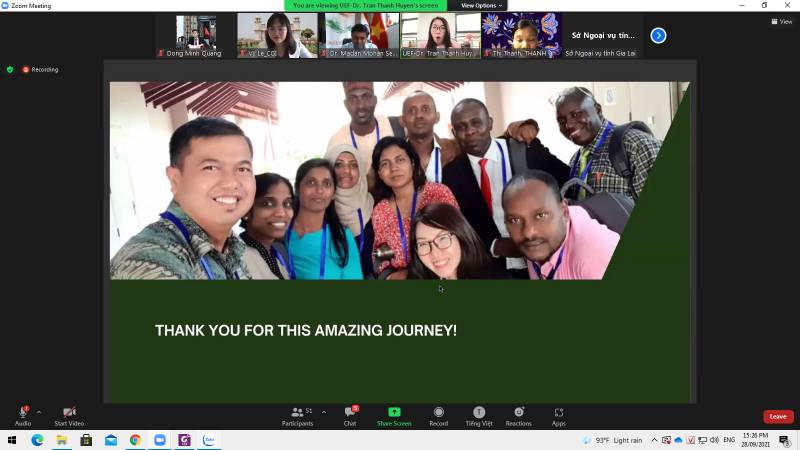
Task: Click the Windows Start button
Action: pyautogui.click(x=13, y=440)
